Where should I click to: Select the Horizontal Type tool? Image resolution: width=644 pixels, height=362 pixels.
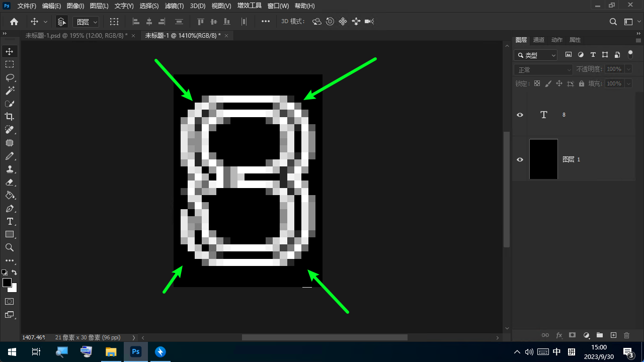(10, 221)
